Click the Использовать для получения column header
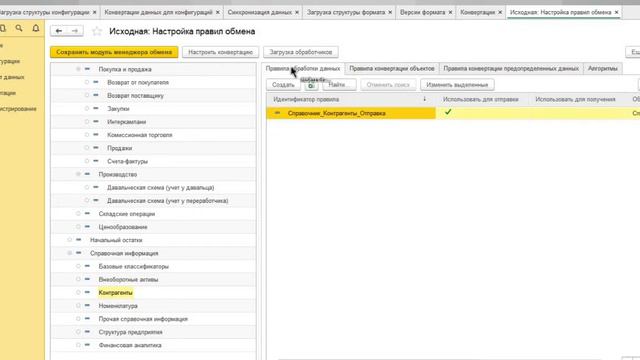 [575, 99]
